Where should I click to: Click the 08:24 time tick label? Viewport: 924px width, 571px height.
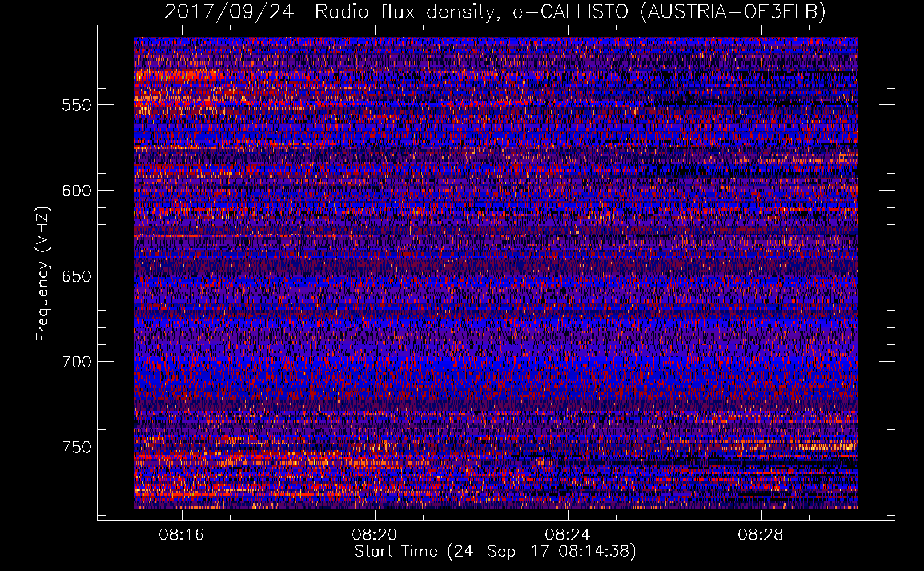[568, 535]
